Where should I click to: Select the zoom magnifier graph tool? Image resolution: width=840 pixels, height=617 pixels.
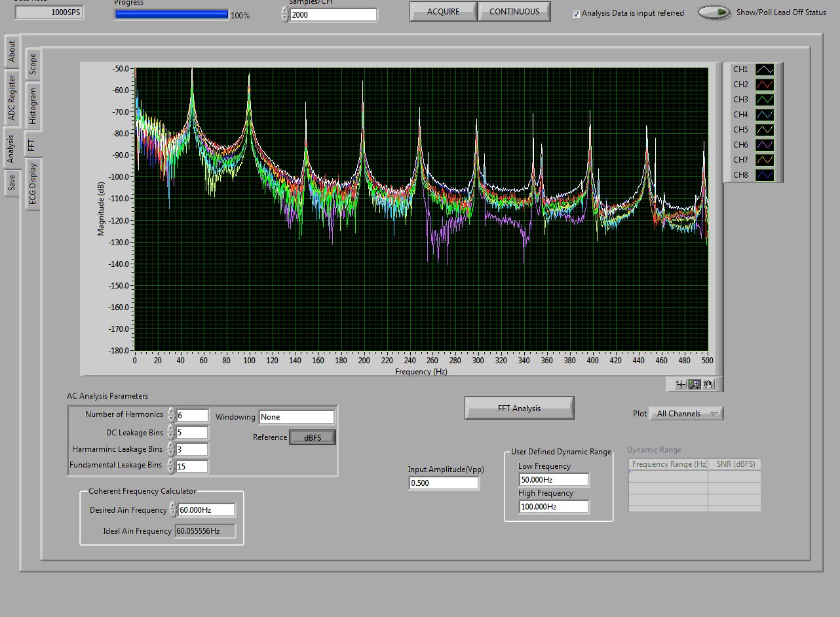pyautogui.click(x=695, y=385)
